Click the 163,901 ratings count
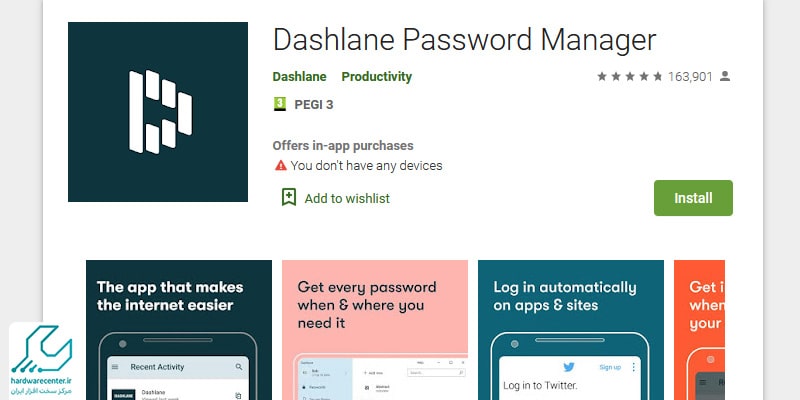 [x=690, y=77]
